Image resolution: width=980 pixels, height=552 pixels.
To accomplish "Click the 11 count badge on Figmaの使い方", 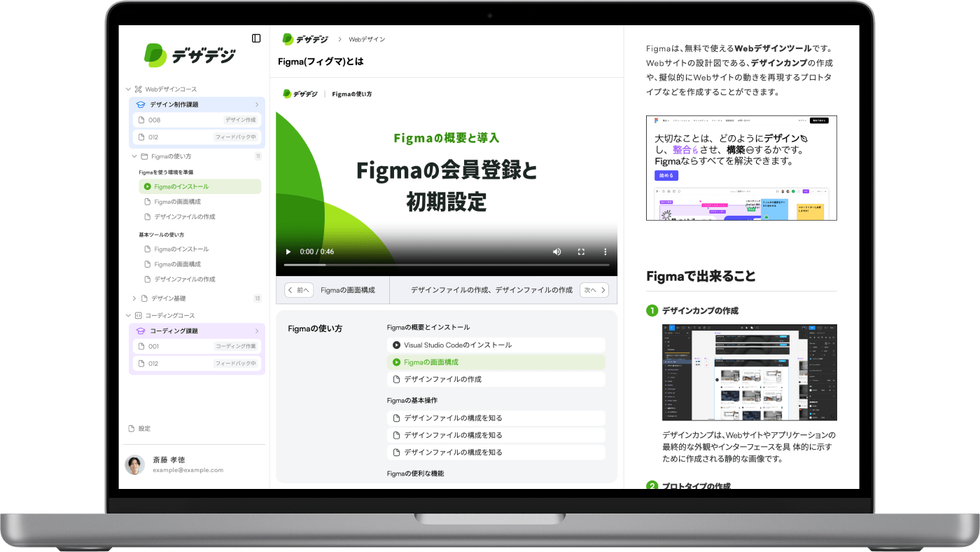I will [x=258, y=156].
